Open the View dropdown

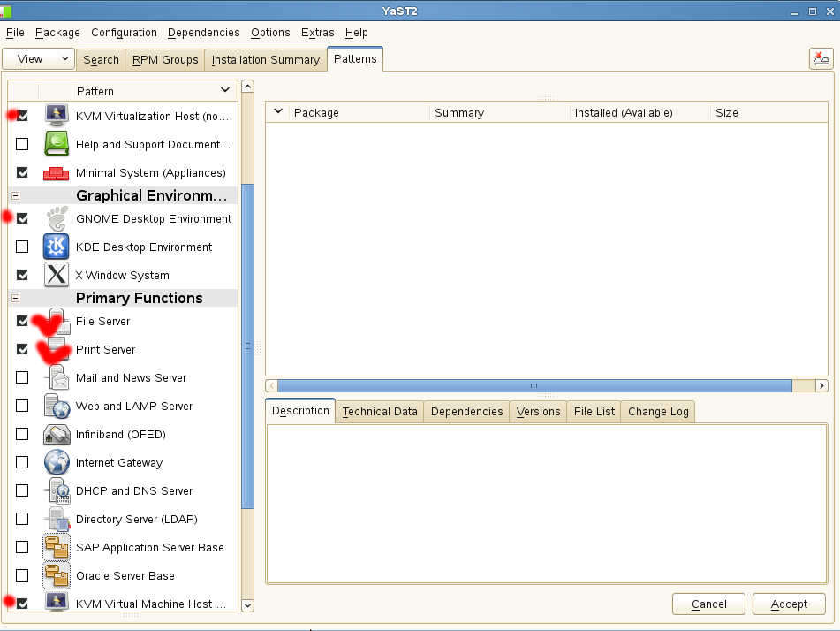pos(39,58)
